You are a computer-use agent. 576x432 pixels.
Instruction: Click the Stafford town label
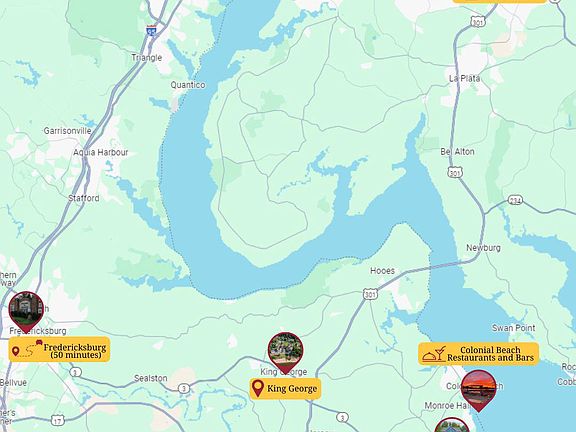click(84, 198)
